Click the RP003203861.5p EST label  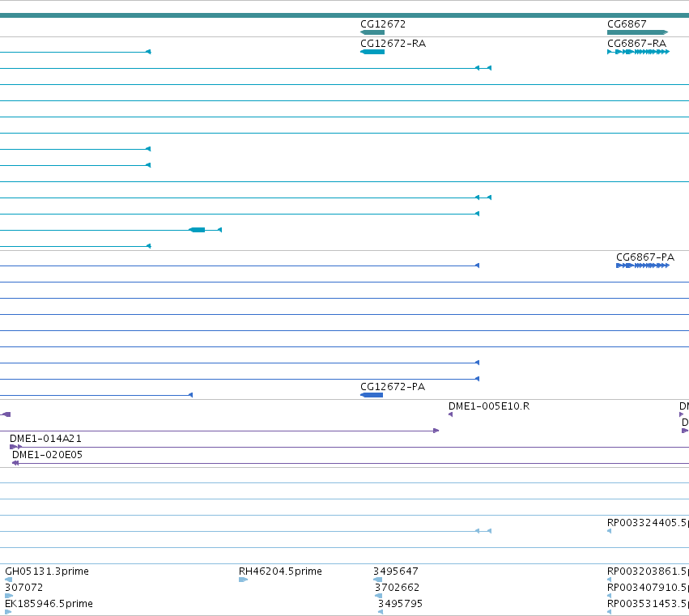pyautogui.click(x=648, y=571)
